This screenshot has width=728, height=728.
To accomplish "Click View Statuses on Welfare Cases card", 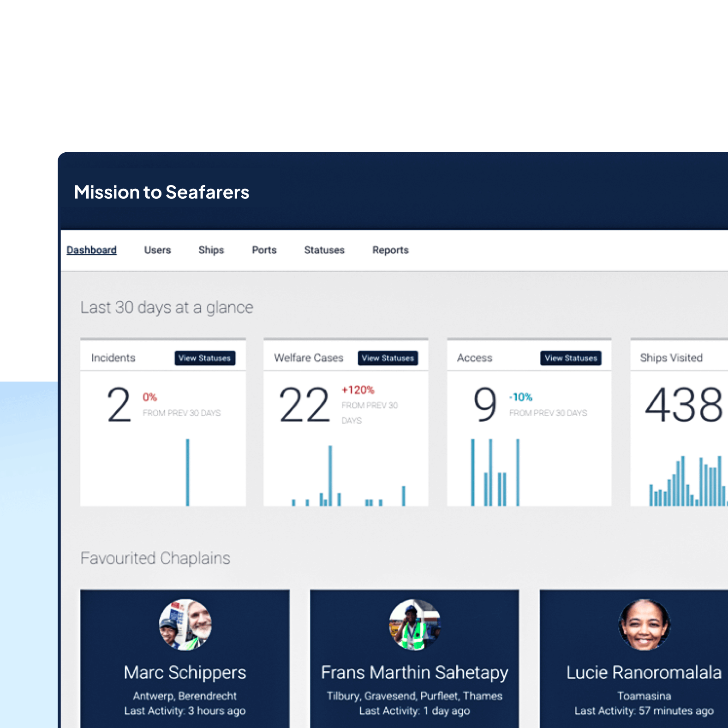I will coord(388,358).
